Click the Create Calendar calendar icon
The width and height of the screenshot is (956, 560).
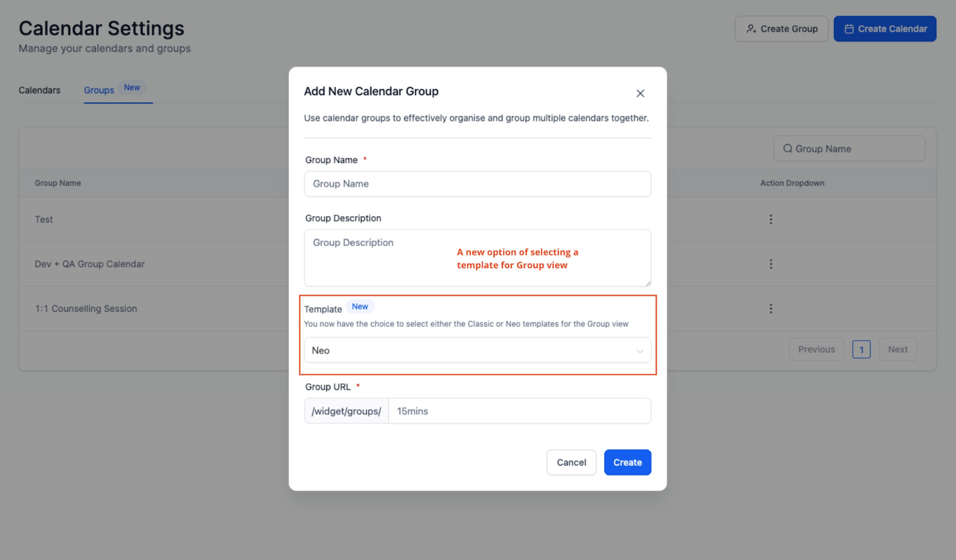tap(848, 29)
